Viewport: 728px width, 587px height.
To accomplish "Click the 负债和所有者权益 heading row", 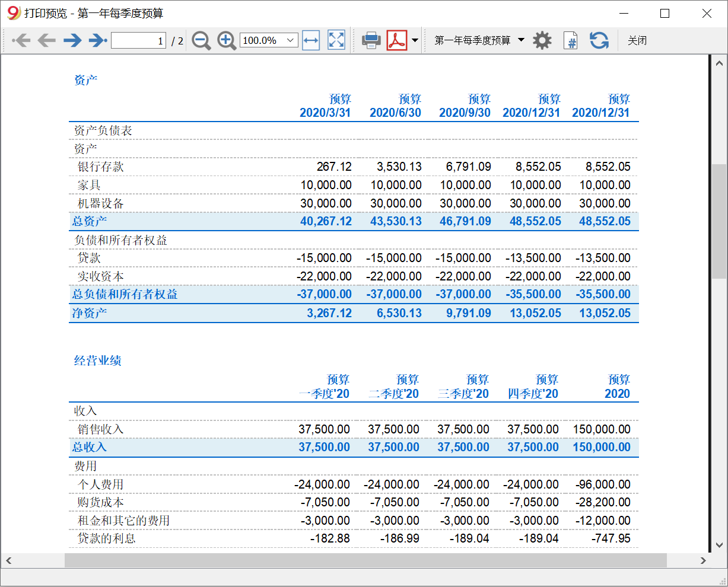I will tap(120, 240).
